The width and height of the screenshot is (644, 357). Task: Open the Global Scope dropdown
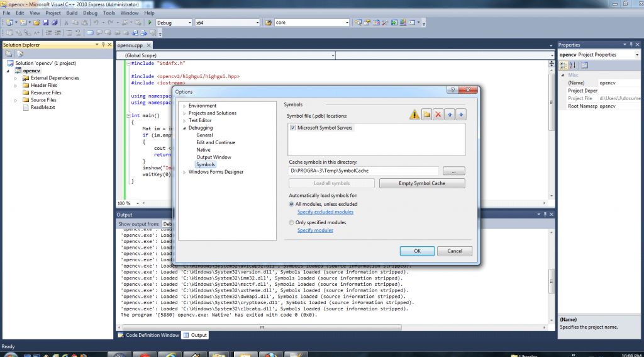tap(333, 55)
